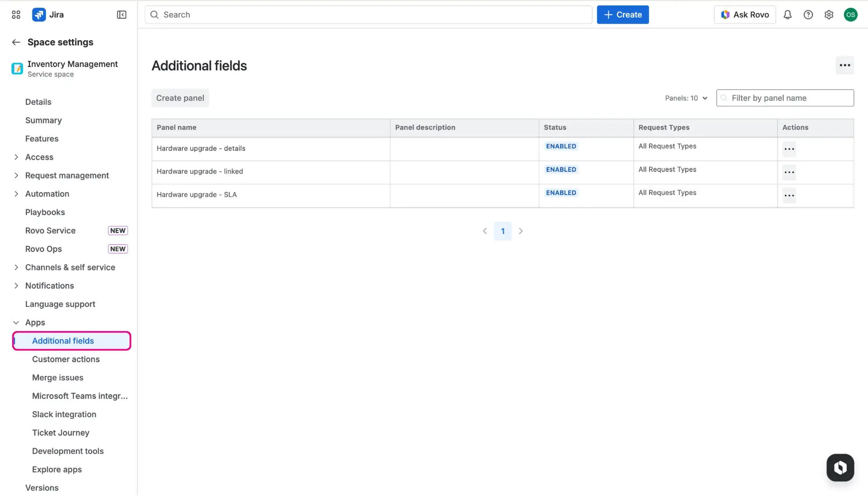Click the back arrow beside Space settings
868x496 pixels.
[x=16, y=42]
